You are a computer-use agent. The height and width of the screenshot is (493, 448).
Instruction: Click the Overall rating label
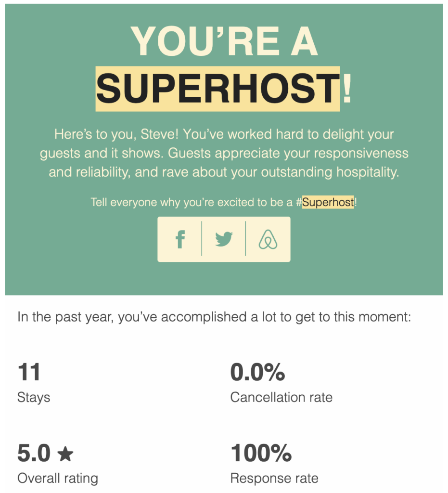[58, 478]
